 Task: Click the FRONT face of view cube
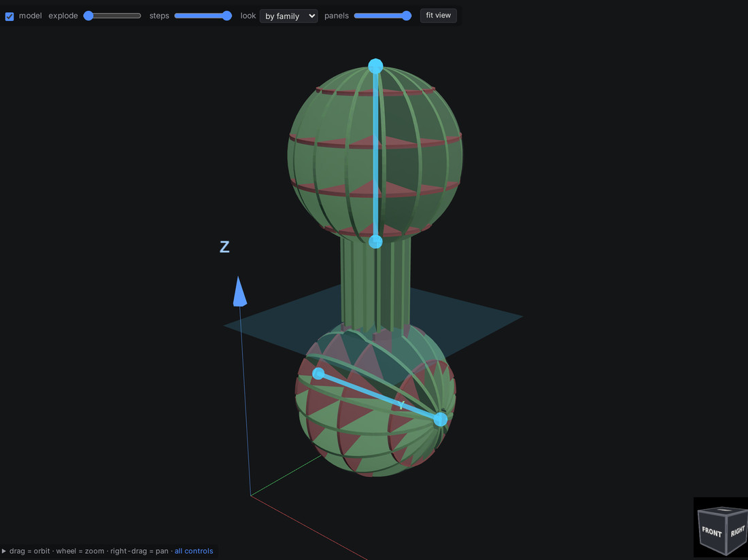[x=711, y=531]
